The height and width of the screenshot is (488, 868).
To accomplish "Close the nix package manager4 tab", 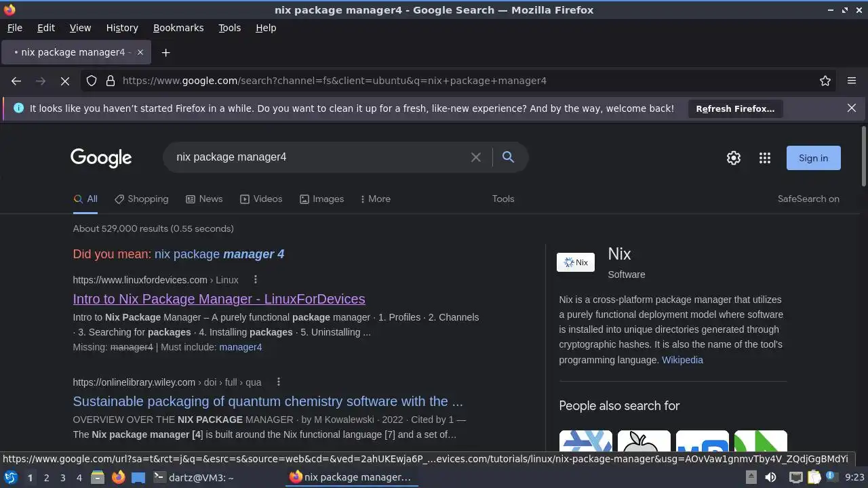I will [140, 52].
